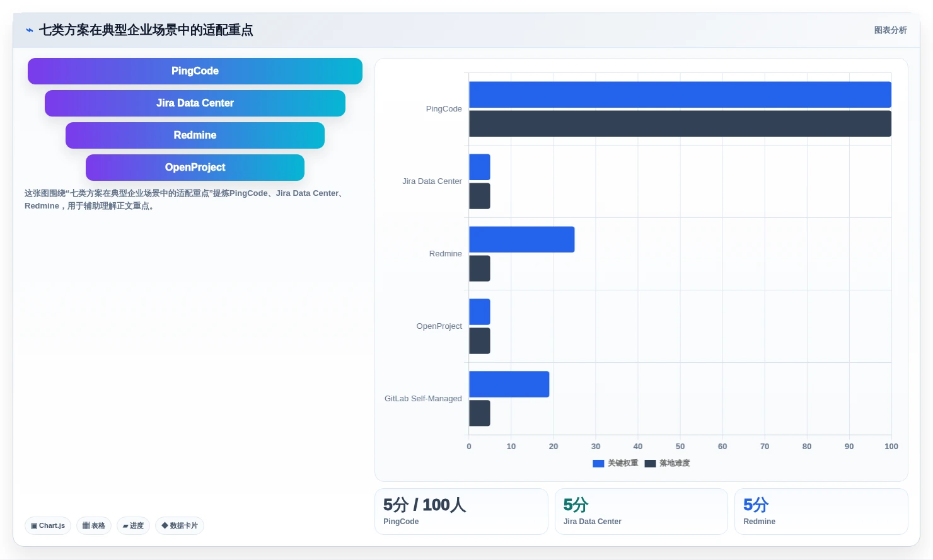Image resolution: width=933 pixels, height=560 pixels.
Task: Click the blue Jira Data Center bar
Action: click(x=480, y=167)
